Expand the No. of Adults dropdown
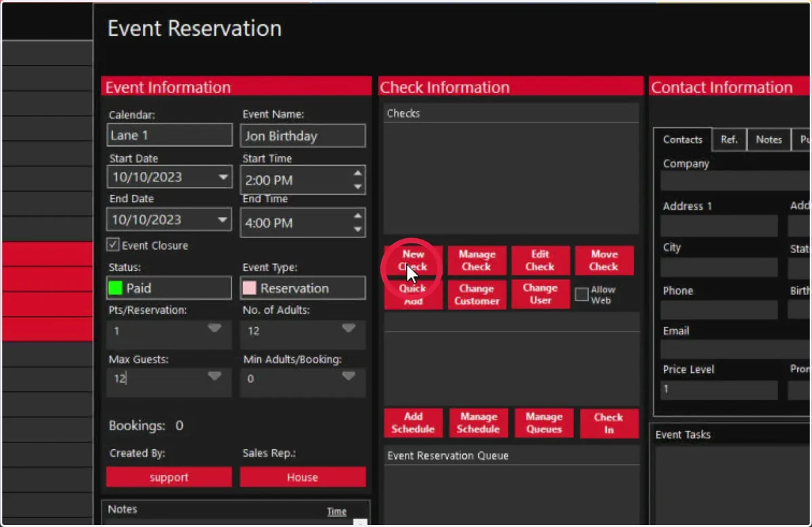 click(x=348, y=328)
